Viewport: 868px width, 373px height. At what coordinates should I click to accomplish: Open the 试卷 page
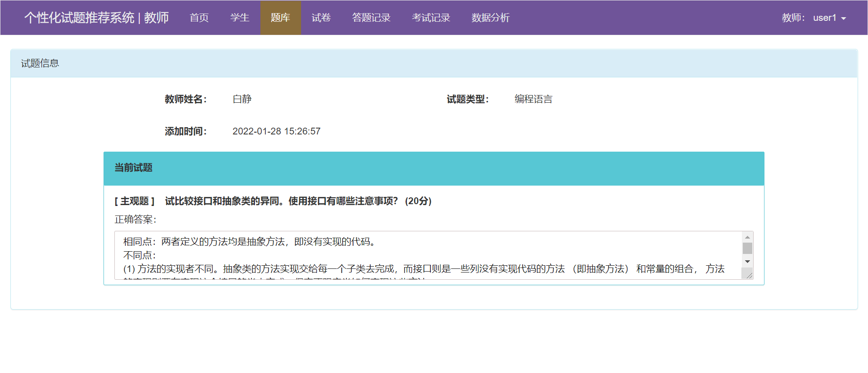(321, 18)
